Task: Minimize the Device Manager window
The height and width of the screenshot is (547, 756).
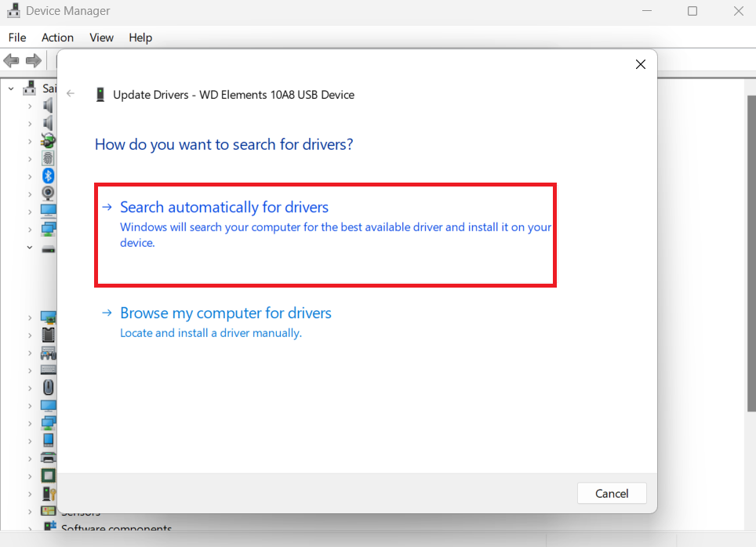Action: coord(647,11)
